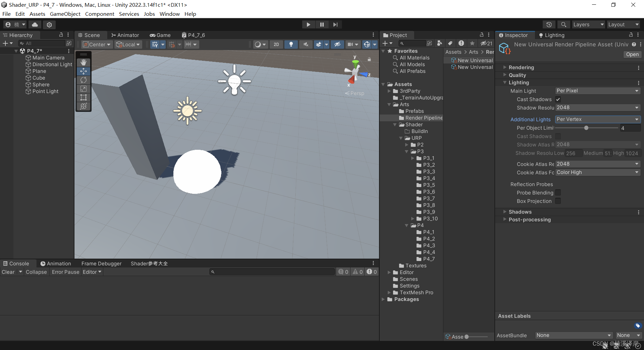Open the Window menu
Screen dimensions: 644x350
[x=169, y=14]
